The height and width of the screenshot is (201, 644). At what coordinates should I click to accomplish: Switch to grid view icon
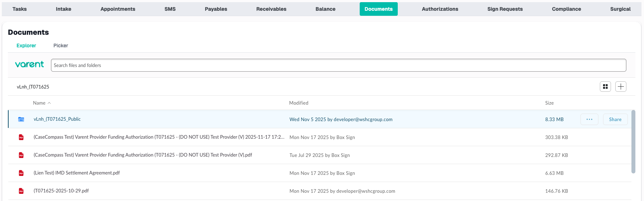tap(605, 87)
